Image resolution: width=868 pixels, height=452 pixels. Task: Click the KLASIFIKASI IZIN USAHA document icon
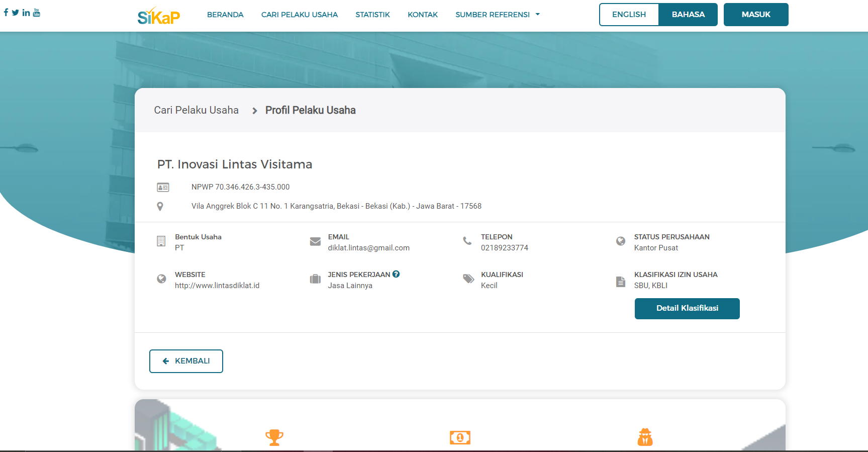click(621, 282)
